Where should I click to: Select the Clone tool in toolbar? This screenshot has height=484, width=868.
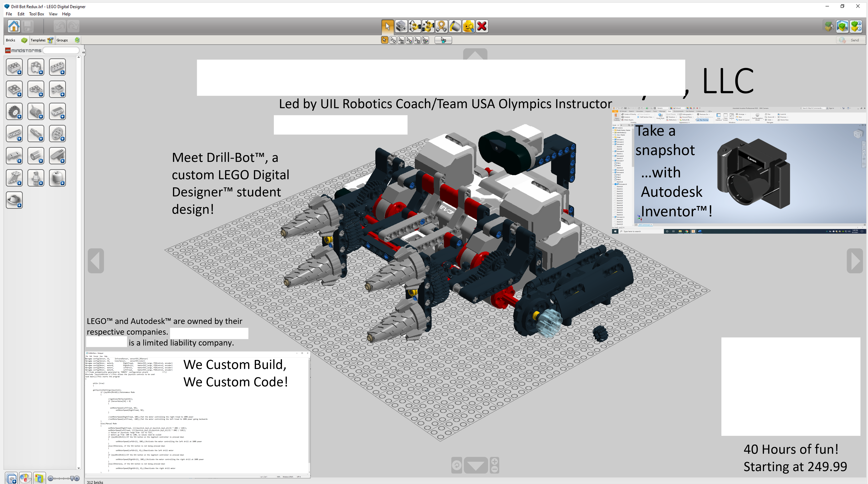[x=401, y=26]
